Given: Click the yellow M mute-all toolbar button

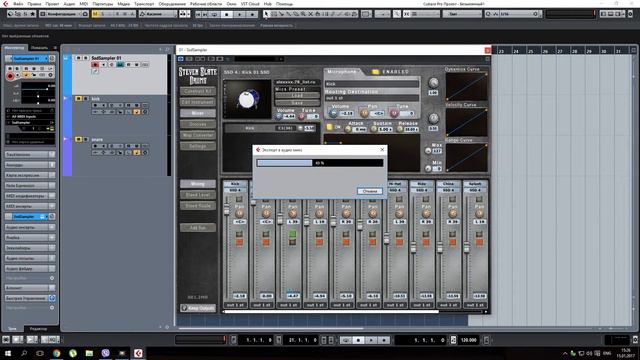Looking at the screenshot, I should coord(95,14).
